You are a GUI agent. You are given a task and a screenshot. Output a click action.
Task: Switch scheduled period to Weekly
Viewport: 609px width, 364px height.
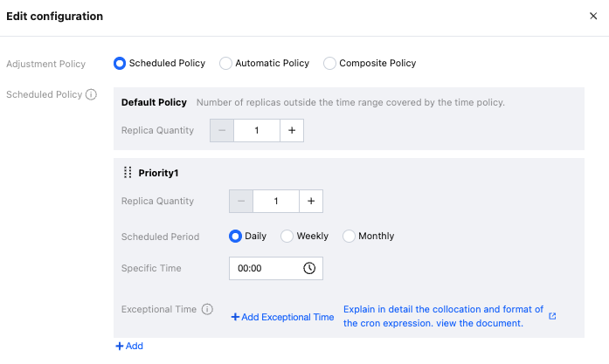pos(287,236)
